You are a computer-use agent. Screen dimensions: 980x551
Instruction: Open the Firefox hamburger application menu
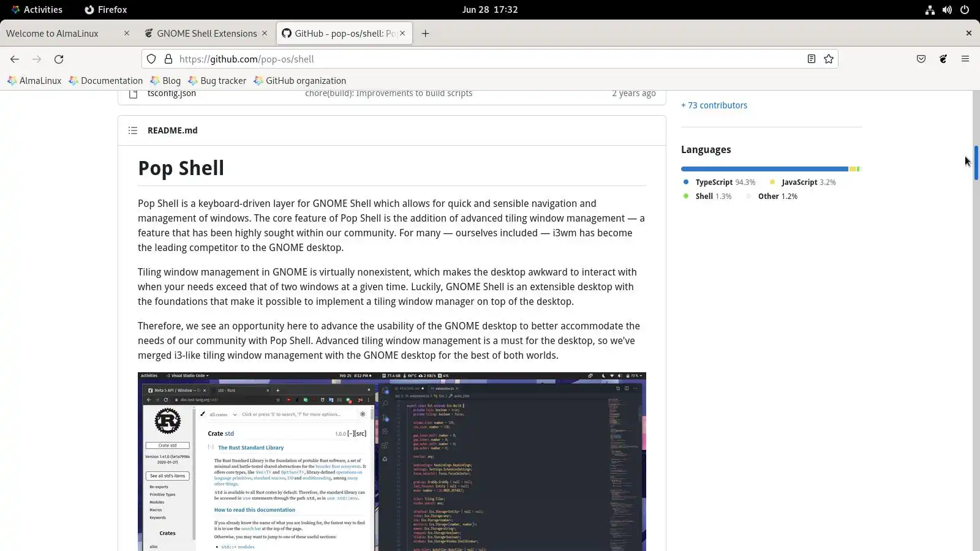click(x=965, y=59)
